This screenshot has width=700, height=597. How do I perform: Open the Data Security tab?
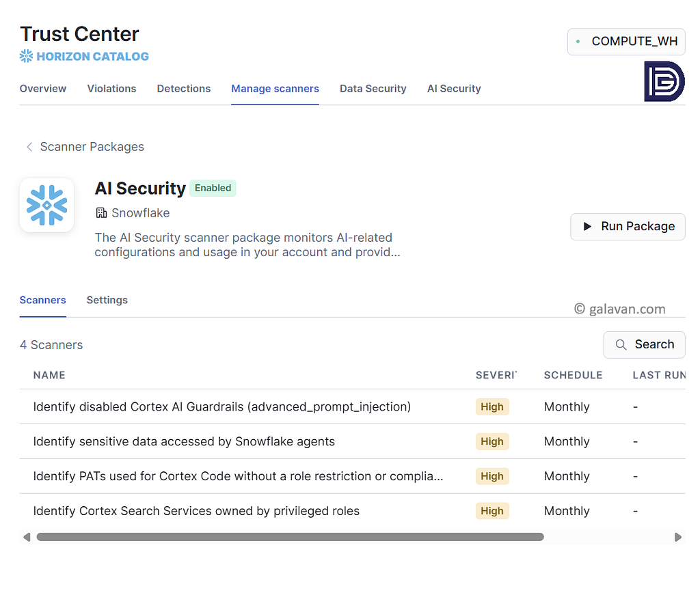(x=373, y=89)
